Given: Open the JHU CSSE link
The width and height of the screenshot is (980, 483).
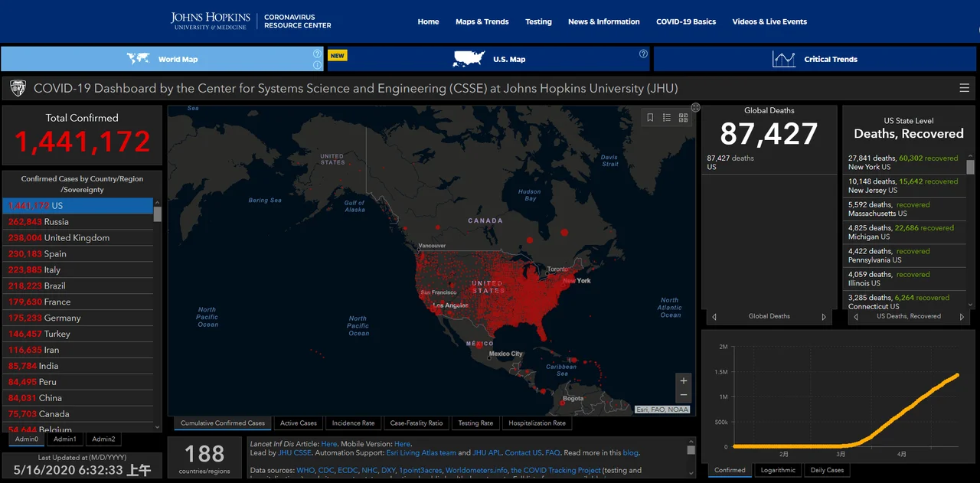Looking at the screenshot, I should coord(296,453).
